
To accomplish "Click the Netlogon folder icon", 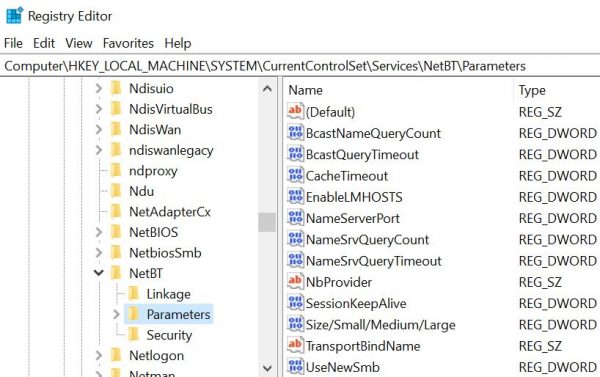I will pos(116,355).
